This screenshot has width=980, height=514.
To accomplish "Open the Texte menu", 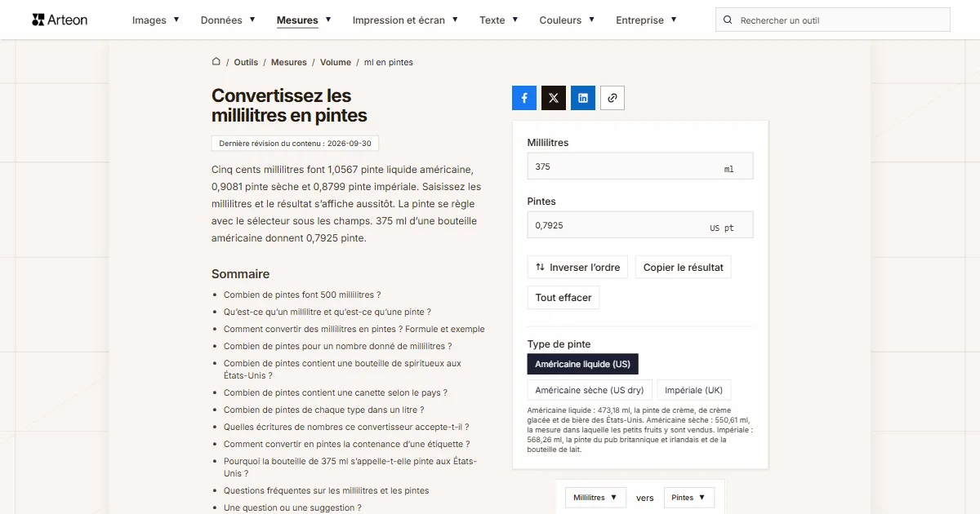I will [x=499, y=20].
